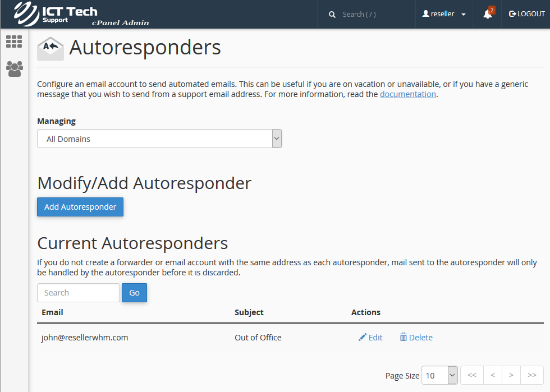Viewport: 550px width, 392px height.
Task: Jump to the last page of results
Action: point(532,375)
